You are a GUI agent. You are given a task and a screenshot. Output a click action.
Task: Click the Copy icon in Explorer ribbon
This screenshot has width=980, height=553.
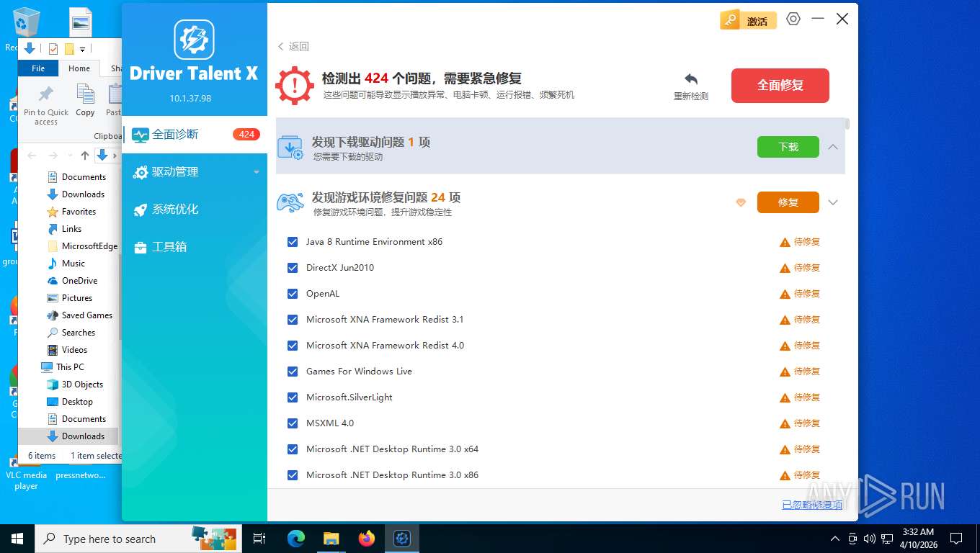(86, 100)
